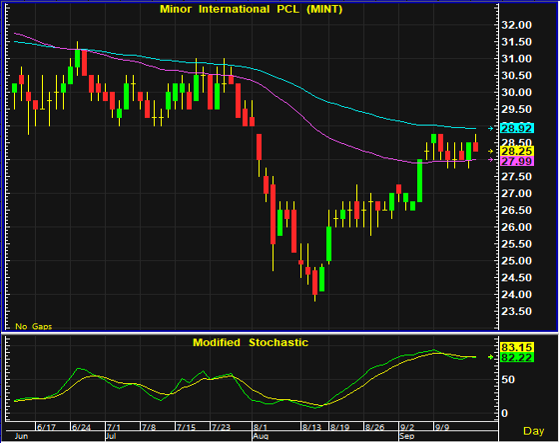The image size is (560, 443).
Task: Select the yellow 83.15 stochastic value label
Action: (517, 347)
